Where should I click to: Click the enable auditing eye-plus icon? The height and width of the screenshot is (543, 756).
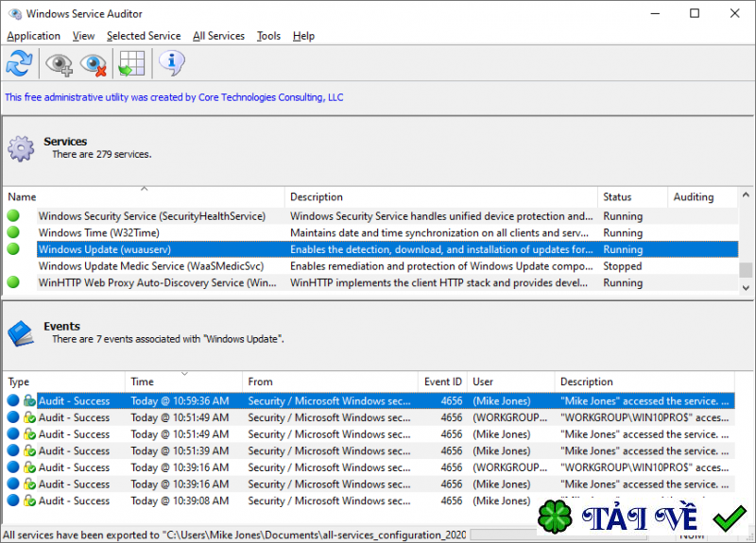coord(60,64)
